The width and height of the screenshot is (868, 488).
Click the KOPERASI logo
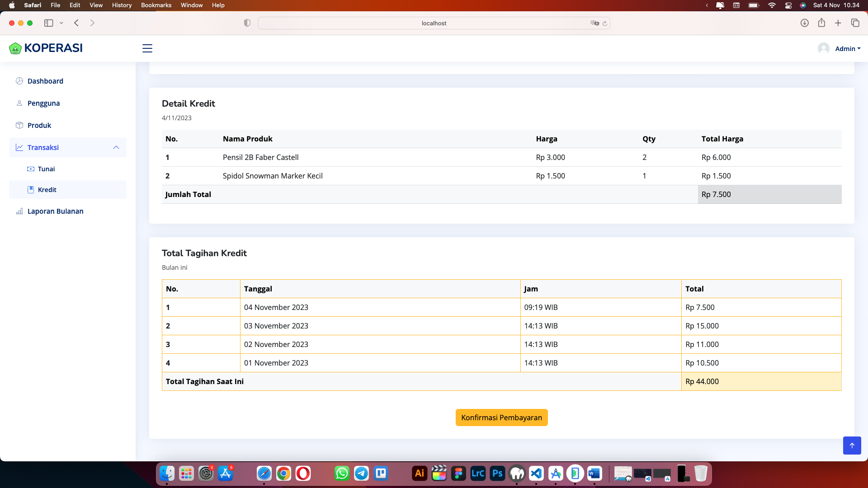[x=46, y=48]
